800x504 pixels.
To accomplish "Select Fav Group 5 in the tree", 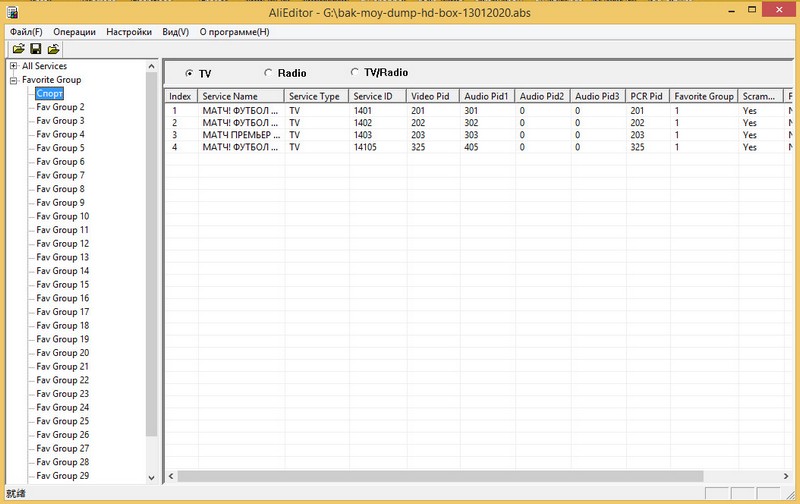I will (60, 148).
